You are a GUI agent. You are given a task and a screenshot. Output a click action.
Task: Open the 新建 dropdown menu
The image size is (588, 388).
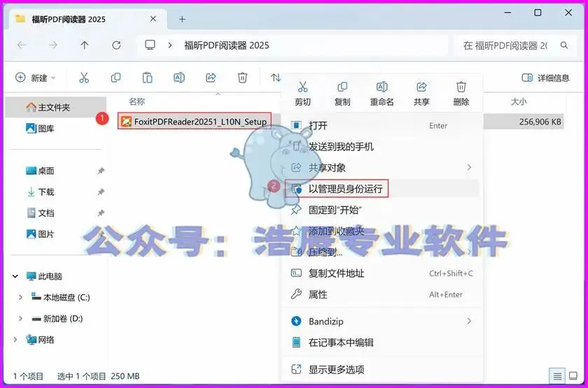click(x=36, y=78)
